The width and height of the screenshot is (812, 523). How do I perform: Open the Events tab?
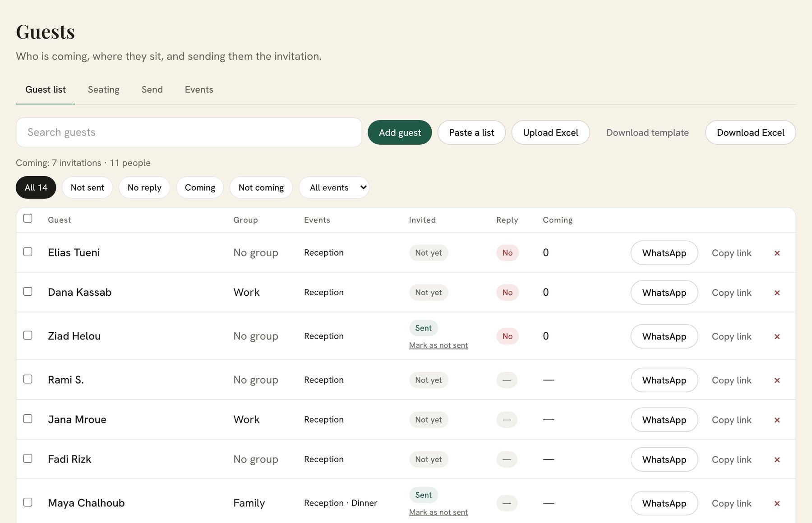point(199,90)
